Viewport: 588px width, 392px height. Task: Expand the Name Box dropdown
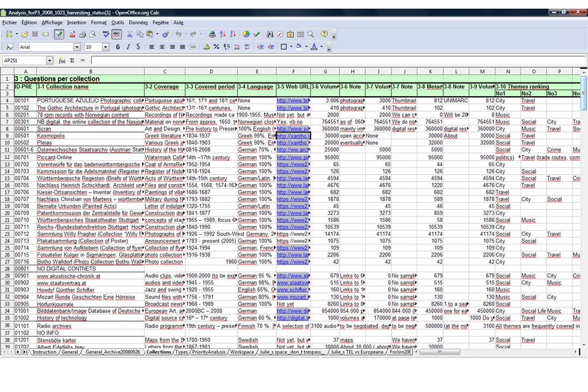(x=50, y=61)
